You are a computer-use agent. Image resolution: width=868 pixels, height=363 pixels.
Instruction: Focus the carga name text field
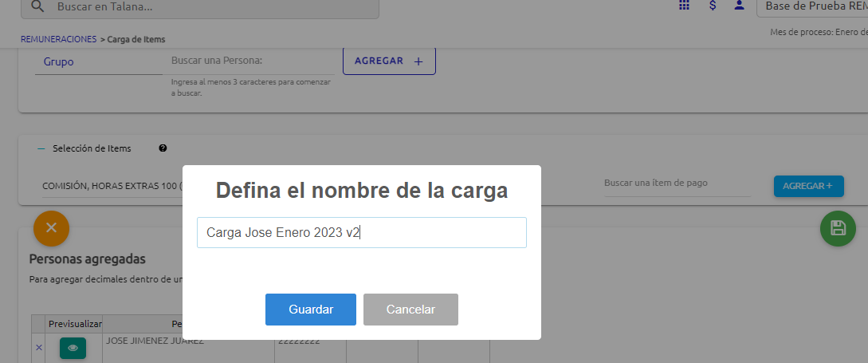[x=361, y=233]
